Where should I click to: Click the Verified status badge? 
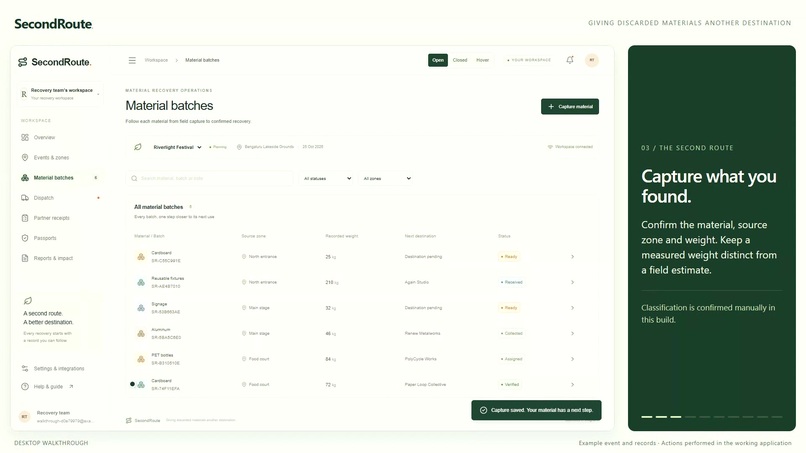(510, 385)
